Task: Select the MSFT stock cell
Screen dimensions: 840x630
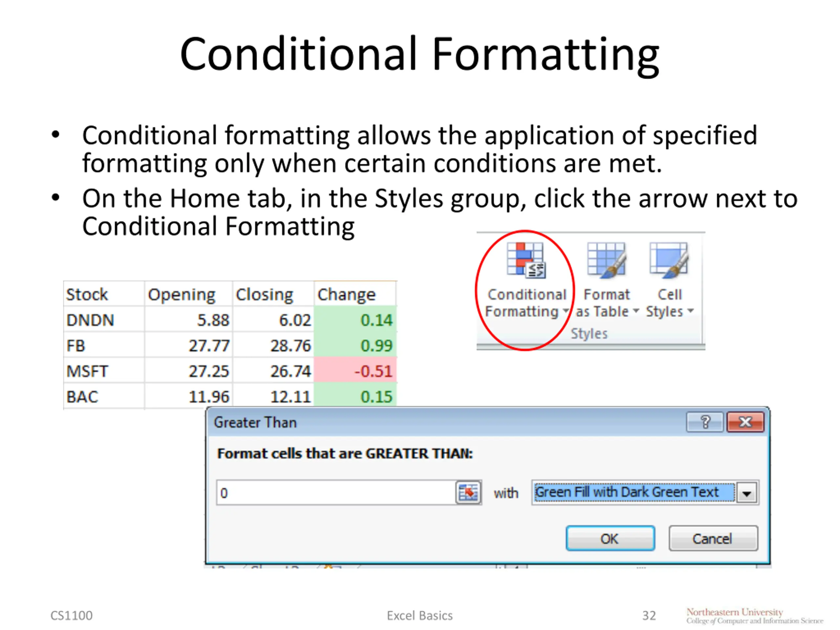Action: point(103,371)
